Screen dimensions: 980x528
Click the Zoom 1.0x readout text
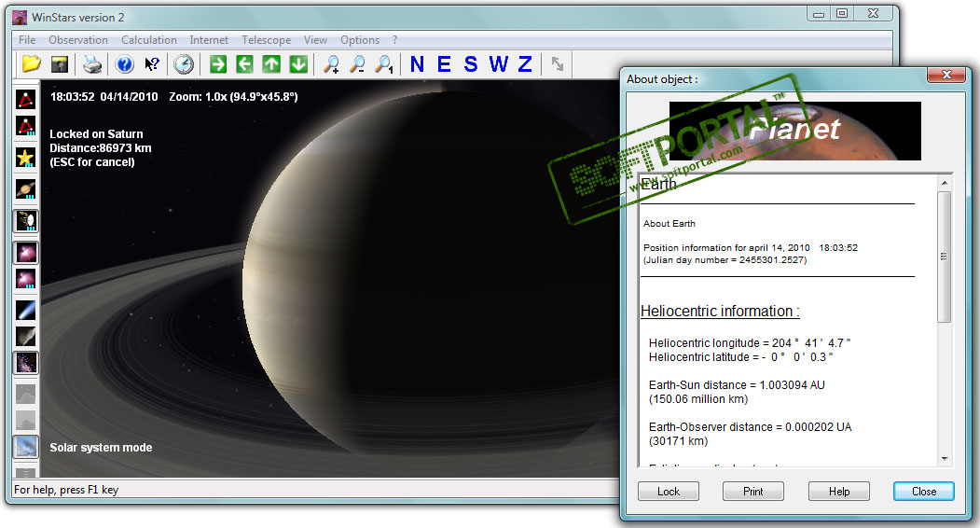(233, 97)
